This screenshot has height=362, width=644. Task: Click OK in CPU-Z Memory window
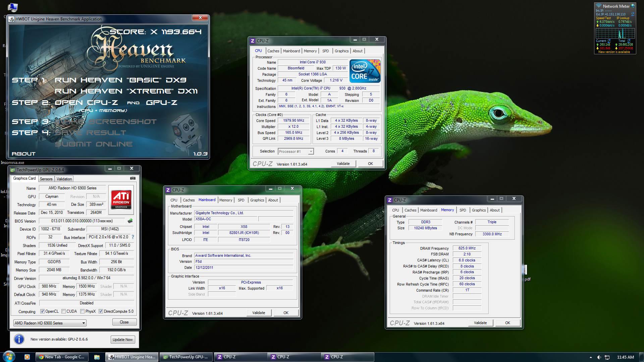point(507,323)
